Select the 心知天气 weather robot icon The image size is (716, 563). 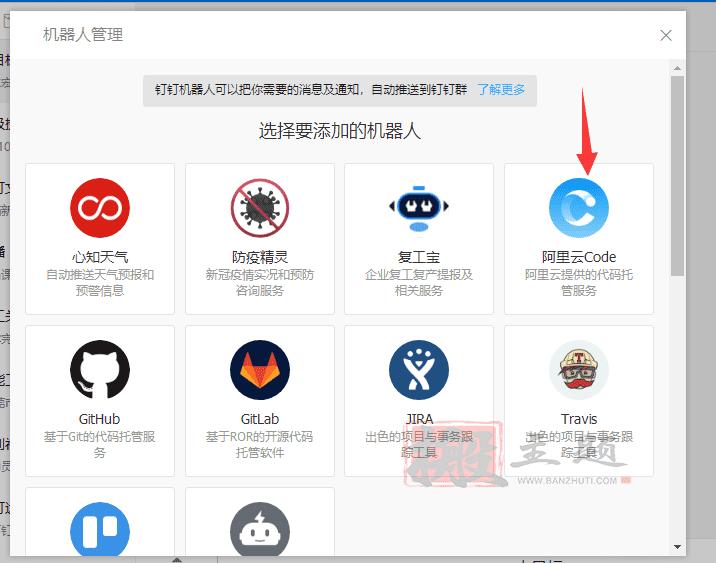[100, 208]
